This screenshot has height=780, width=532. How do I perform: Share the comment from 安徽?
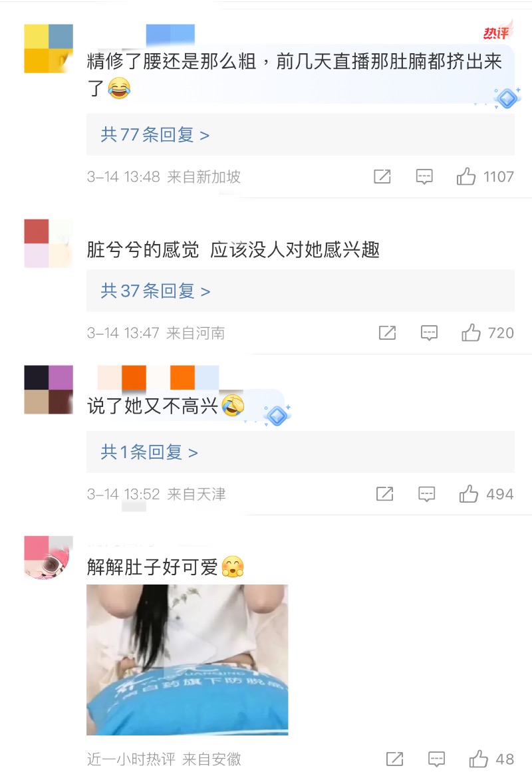coord(394,759)
